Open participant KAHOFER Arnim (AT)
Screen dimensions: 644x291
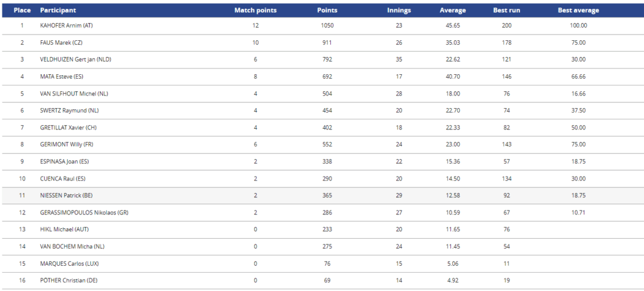click(66, 25)
